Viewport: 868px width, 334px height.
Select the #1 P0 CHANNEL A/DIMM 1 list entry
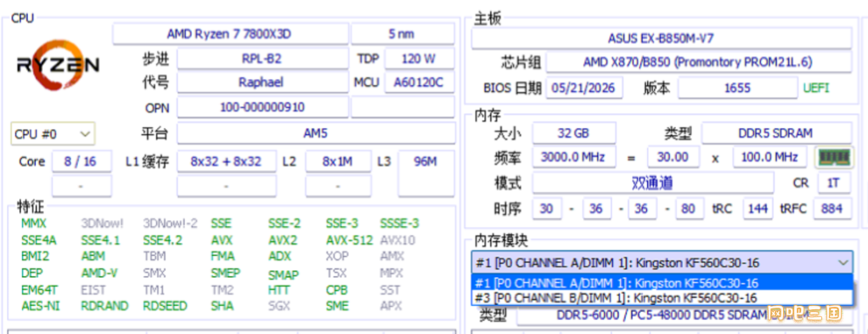[662, 283]
